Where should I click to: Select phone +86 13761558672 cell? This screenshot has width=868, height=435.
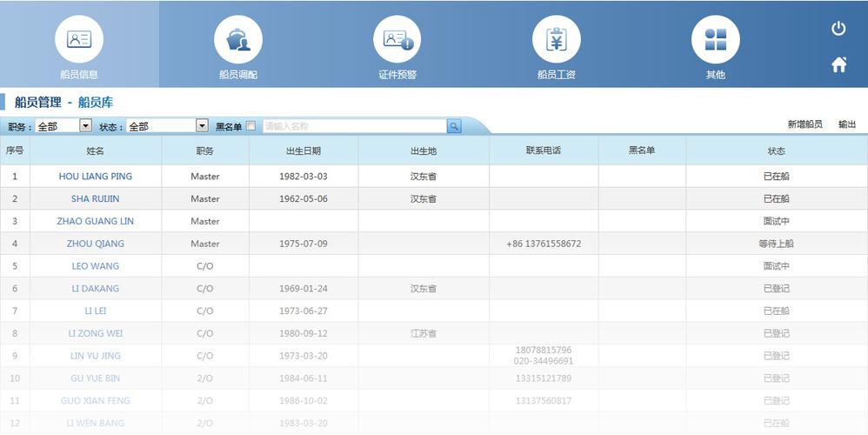pyautogui.click(x=544, y=244)
